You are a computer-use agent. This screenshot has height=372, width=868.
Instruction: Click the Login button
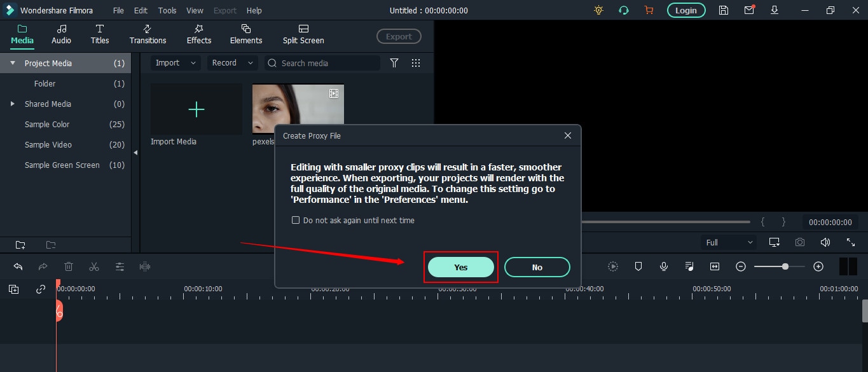point(686,10)
